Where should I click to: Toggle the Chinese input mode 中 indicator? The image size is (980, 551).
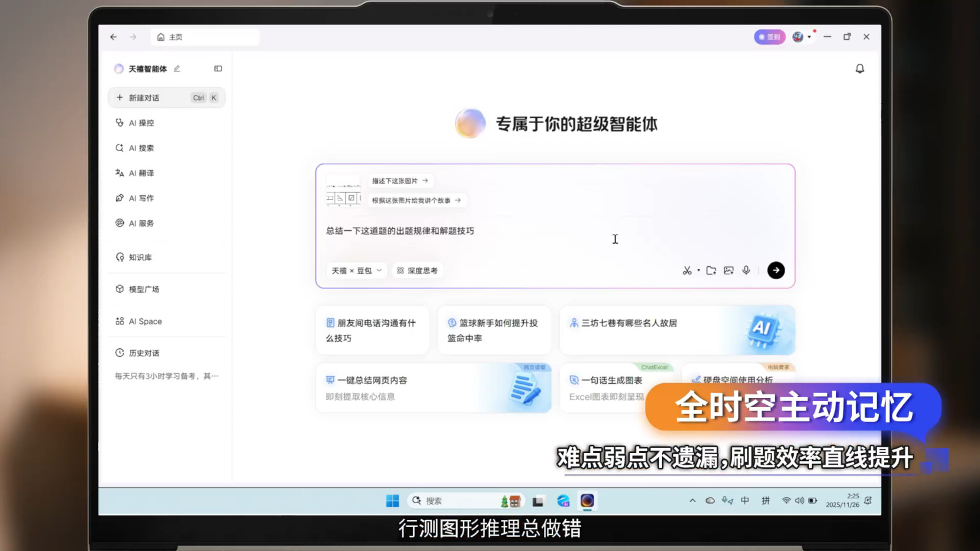coord(745,500)
